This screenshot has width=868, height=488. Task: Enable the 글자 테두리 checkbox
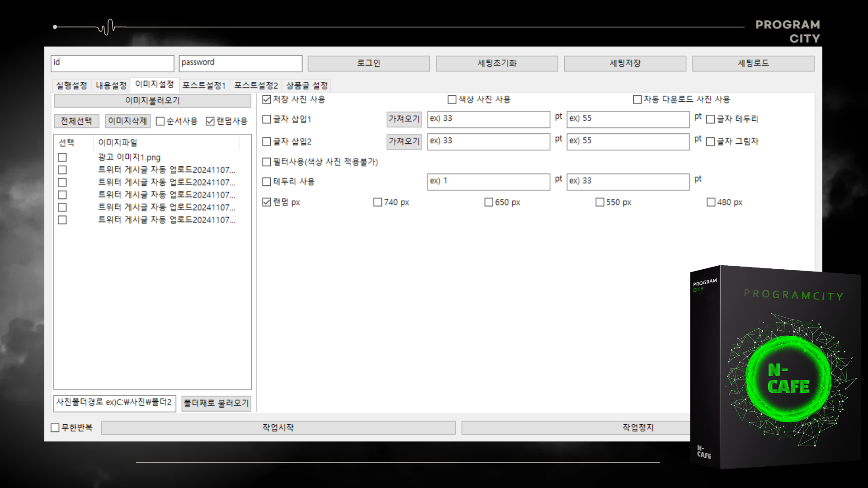click(710, 119)
